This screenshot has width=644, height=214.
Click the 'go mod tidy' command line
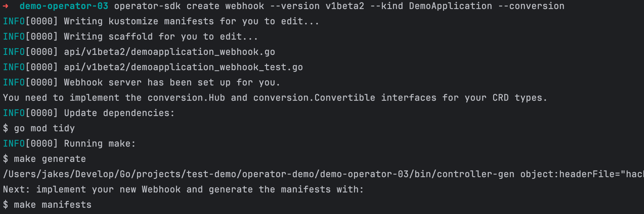point(39,129)
